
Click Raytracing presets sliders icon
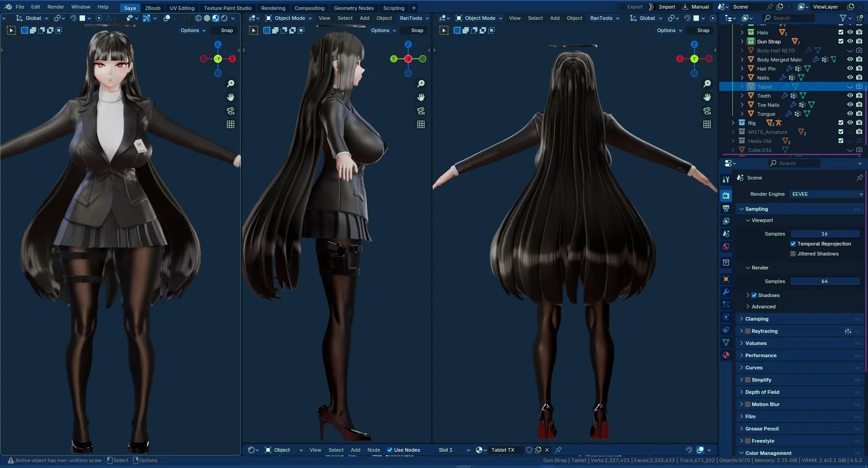point(848,331)
